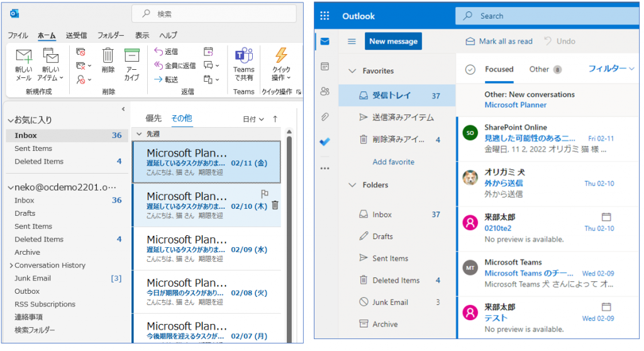Click the Mail icon in web Outlook rail

pyautogui.click(x=325, y=42)
